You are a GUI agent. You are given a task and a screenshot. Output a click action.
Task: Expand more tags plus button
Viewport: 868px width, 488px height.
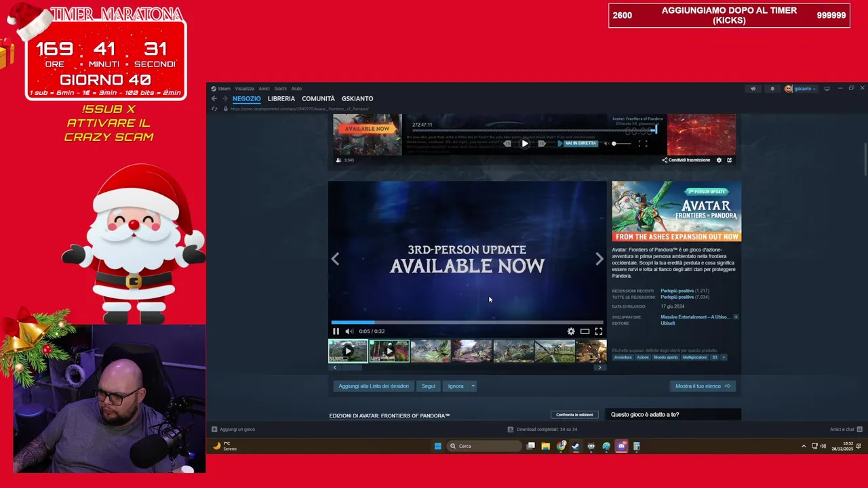coord(724,357)
